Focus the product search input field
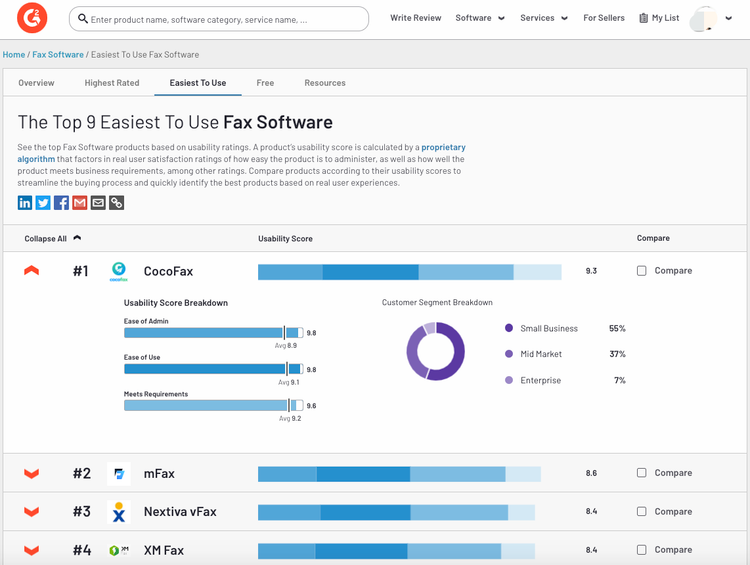The width and height of the screenshot is (750, 565). coord(219,19)
